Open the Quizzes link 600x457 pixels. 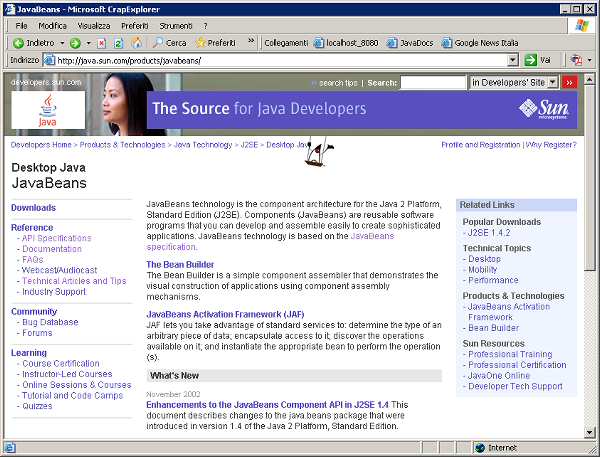click(37, 406)
